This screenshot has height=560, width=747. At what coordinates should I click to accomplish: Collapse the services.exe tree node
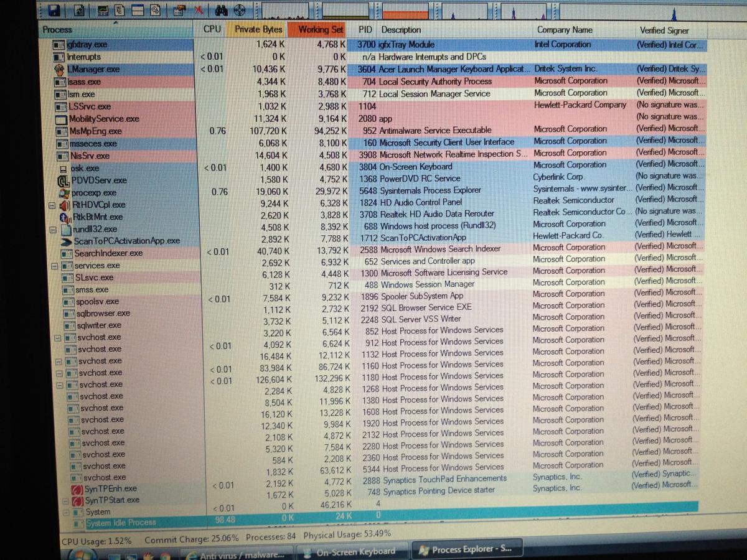[55, 265]
